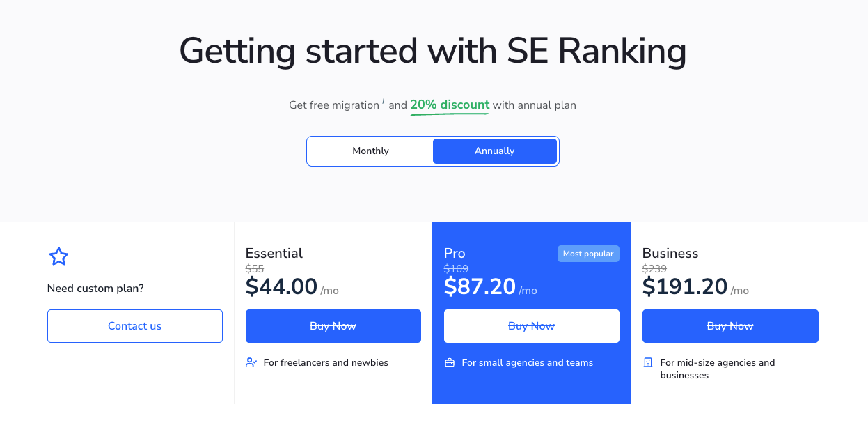Buy the Essential plan now
This screenshot has width=868, height=423.
coord(333,326)
